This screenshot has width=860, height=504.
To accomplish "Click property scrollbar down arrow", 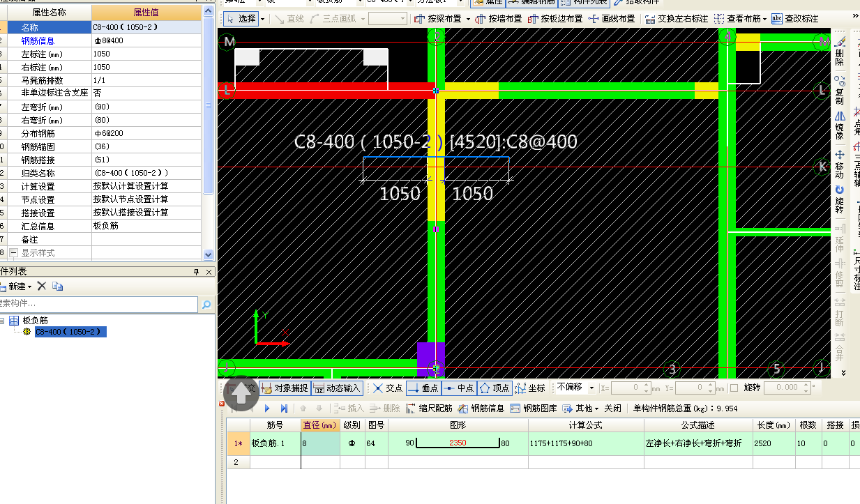I will [x=208, y=255].
